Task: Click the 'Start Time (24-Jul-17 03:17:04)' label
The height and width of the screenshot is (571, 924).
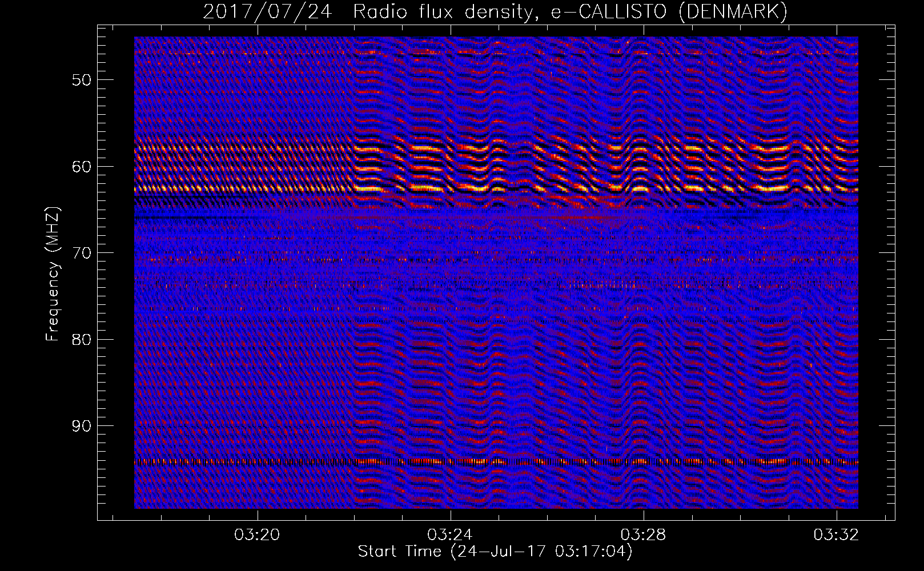Action: 495,552
